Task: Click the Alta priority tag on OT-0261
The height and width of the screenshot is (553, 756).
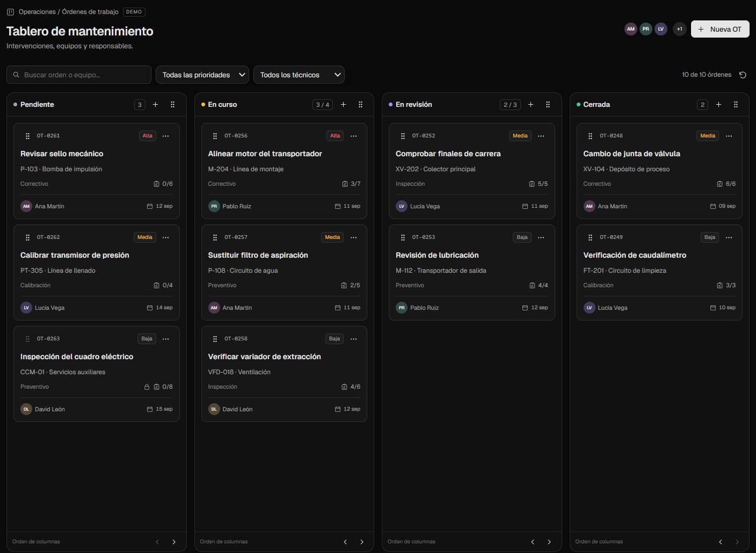Action: click(148, 136)
